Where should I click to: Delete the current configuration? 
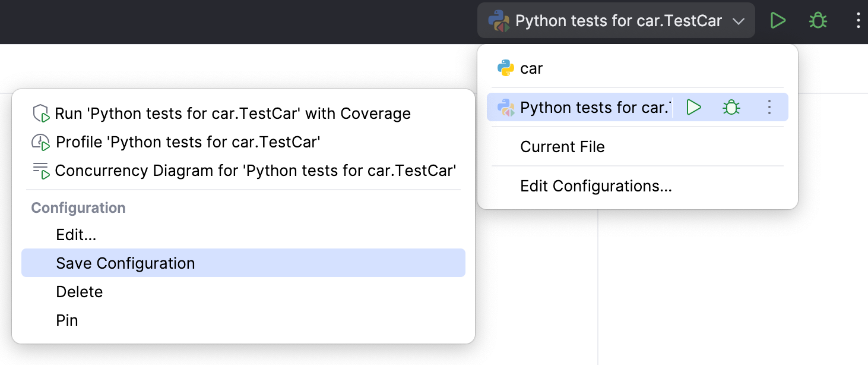[x=80, y=291]
